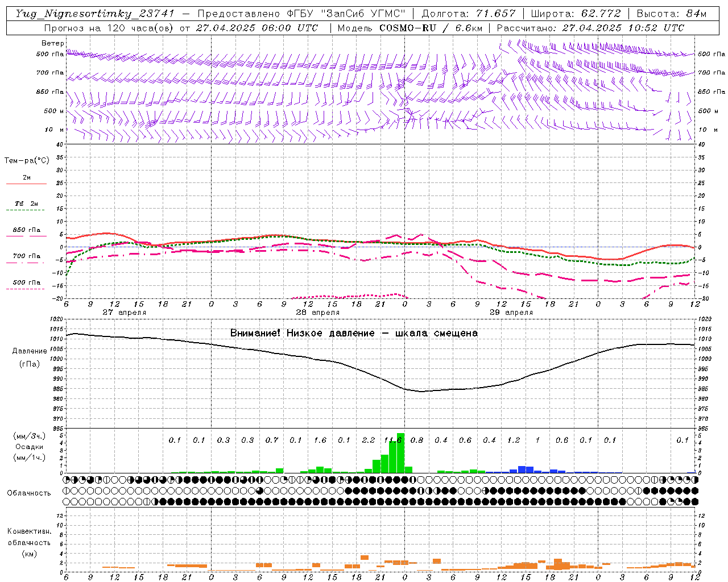Image resolution: width=728 pixels, height=582 pixels.
Task: Click the 'Давление' pressure panel label
Action: point(30,351)
